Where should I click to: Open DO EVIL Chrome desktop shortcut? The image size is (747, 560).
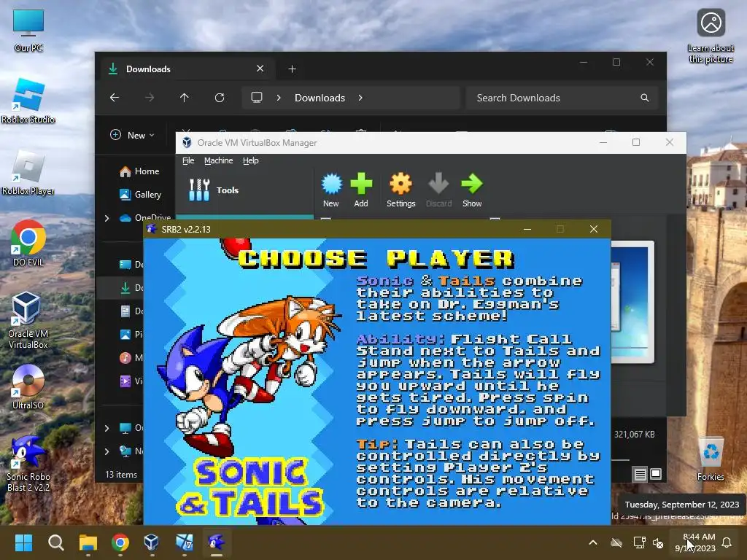[28, 244]
